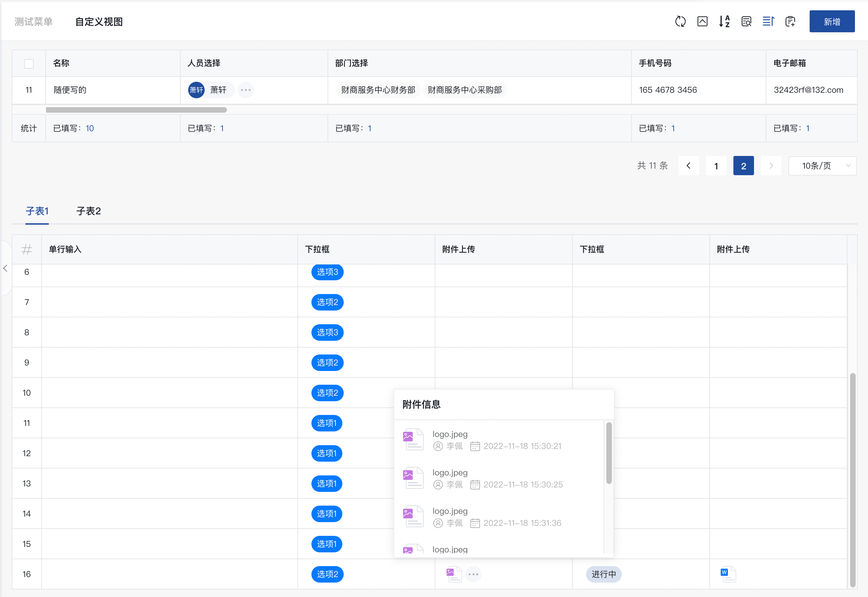The height and width of the screenshot is (597, 868).
Task: Click the clipboard-plus icon in toolbar
Action: (790, 22)
